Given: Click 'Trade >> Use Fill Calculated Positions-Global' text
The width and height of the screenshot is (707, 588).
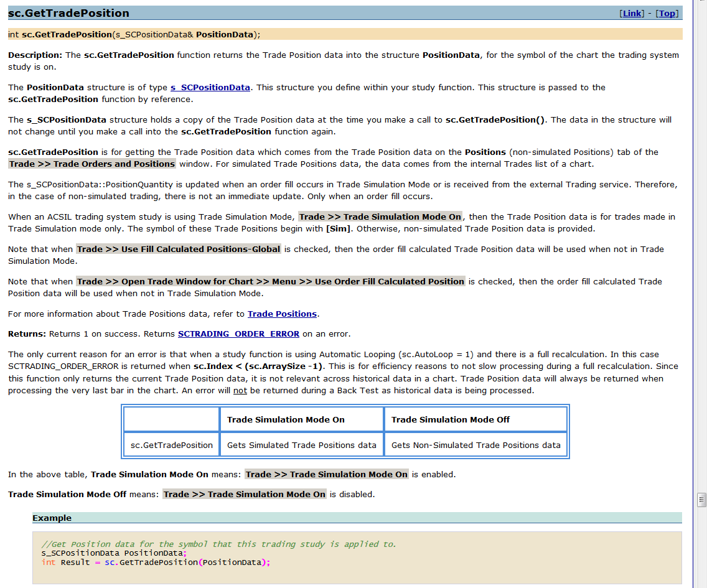Looking at the screenshot, I should 179,249.
